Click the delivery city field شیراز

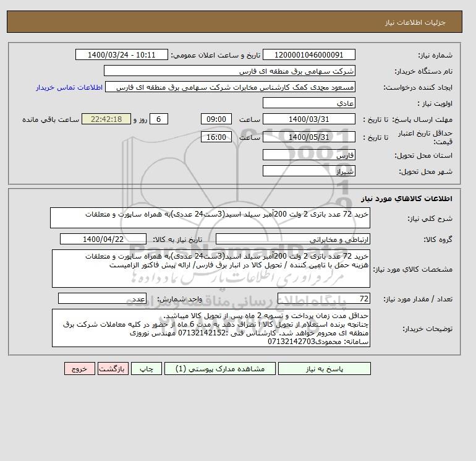(308, 171)
